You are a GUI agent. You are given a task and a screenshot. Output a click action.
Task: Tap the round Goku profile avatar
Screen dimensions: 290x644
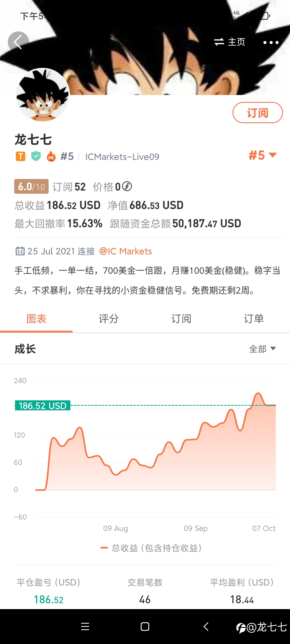point(43,95)
